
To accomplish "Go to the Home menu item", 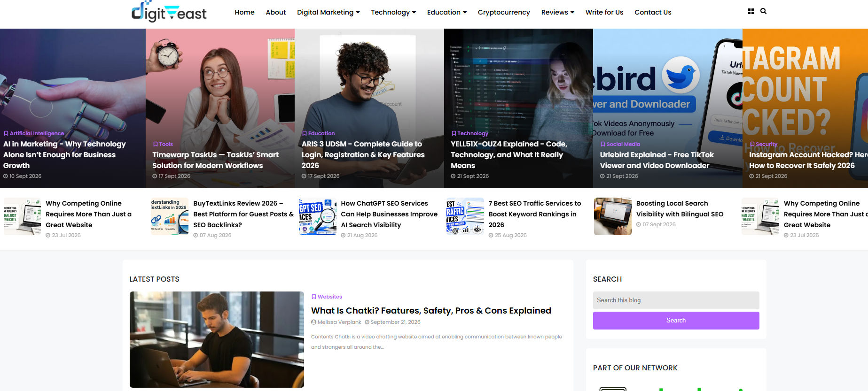I will 244,12.
